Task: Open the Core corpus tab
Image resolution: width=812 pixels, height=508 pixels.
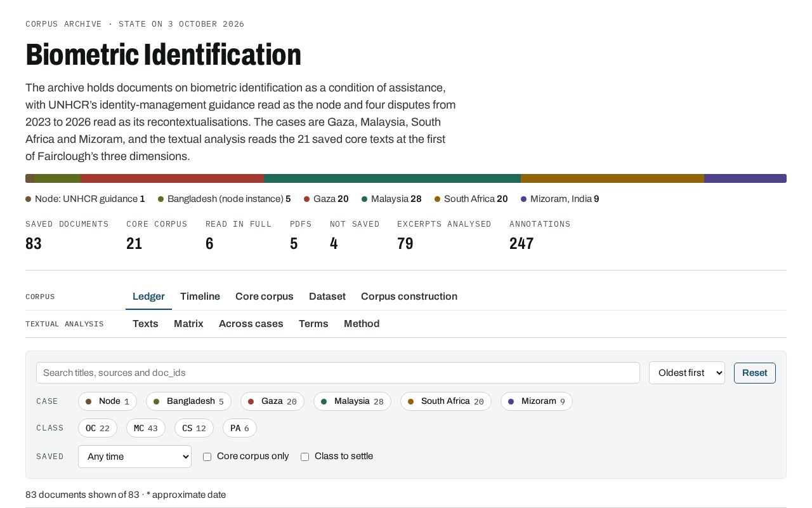Action: tap(265, 297)
